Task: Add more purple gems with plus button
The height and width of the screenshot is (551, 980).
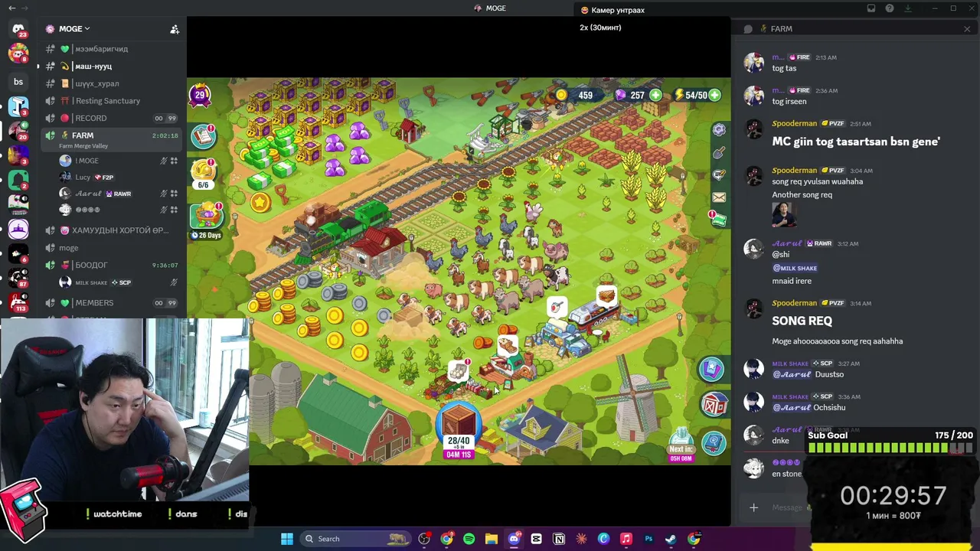Action: point(656,96)
